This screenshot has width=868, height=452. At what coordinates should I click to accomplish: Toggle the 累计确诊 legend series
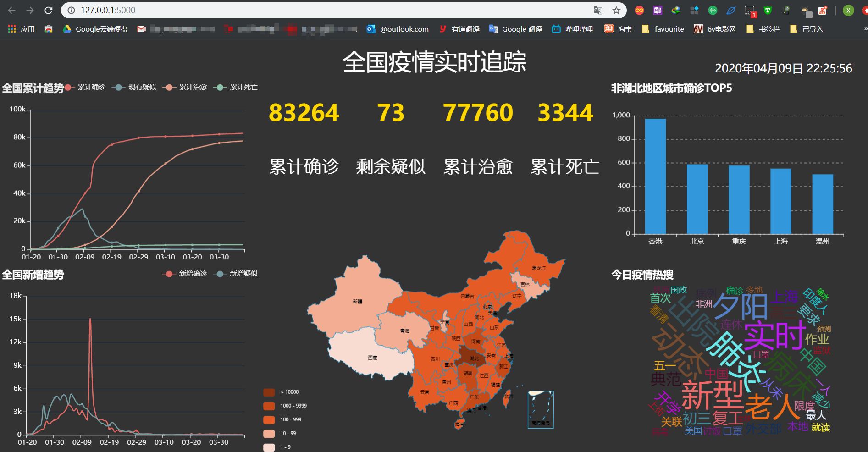(x=85, y=87)
